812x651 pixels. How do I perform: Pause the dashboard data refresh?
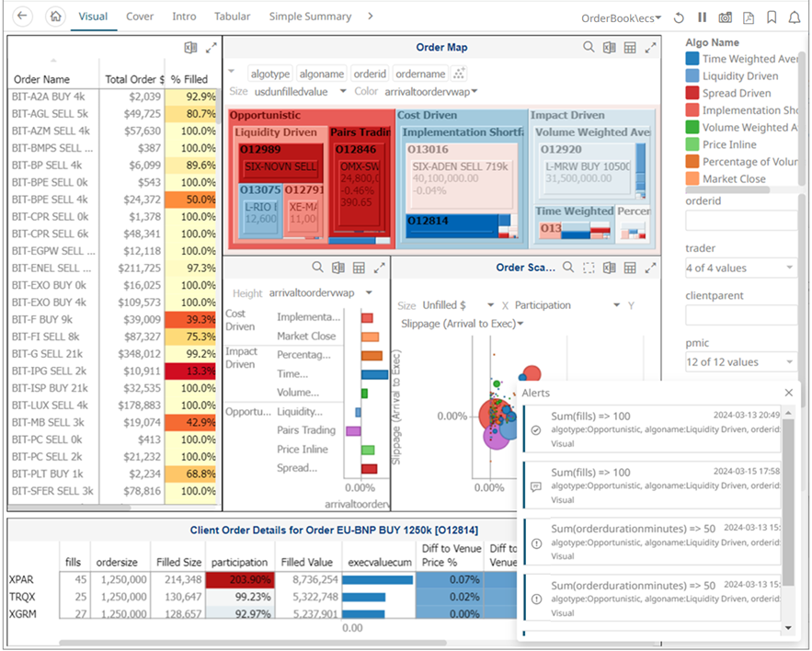pos(702,17)
